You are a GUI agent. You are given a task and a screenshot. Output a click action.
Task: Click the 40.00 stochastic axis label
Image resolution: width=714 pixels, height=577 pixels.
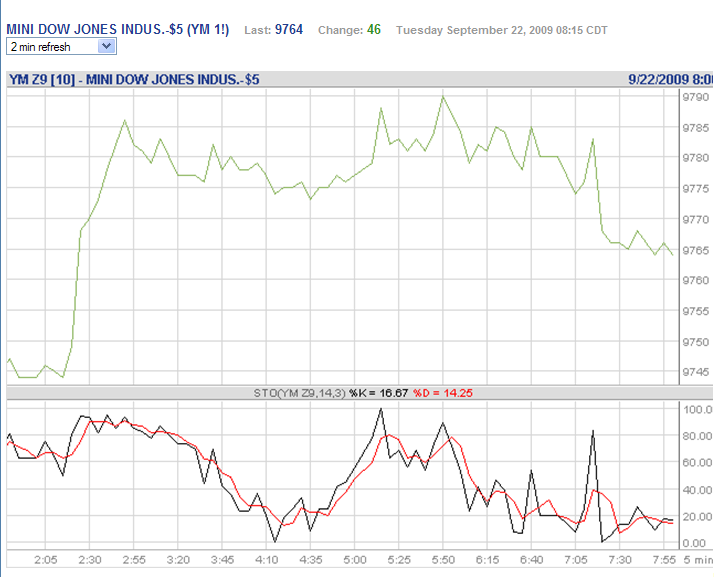click(x=697, y=490)
